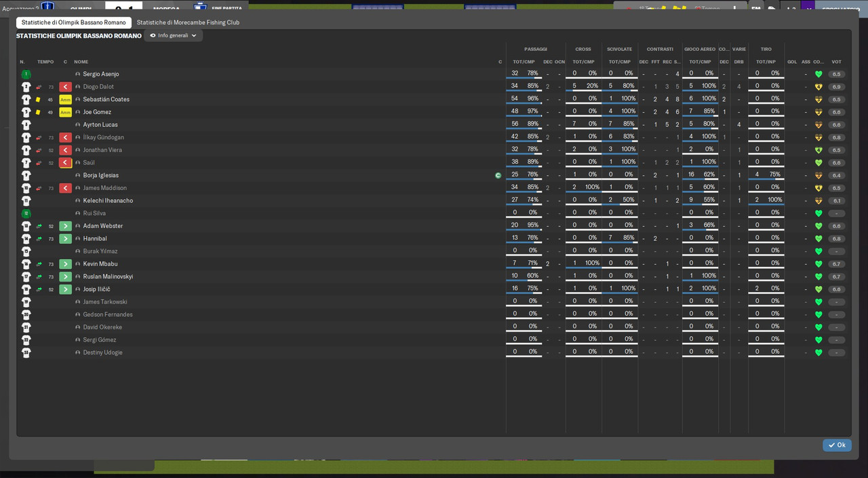Click shirt icon for Kelechi Iheanacho

pyautogui.click(x=26, y=201)
